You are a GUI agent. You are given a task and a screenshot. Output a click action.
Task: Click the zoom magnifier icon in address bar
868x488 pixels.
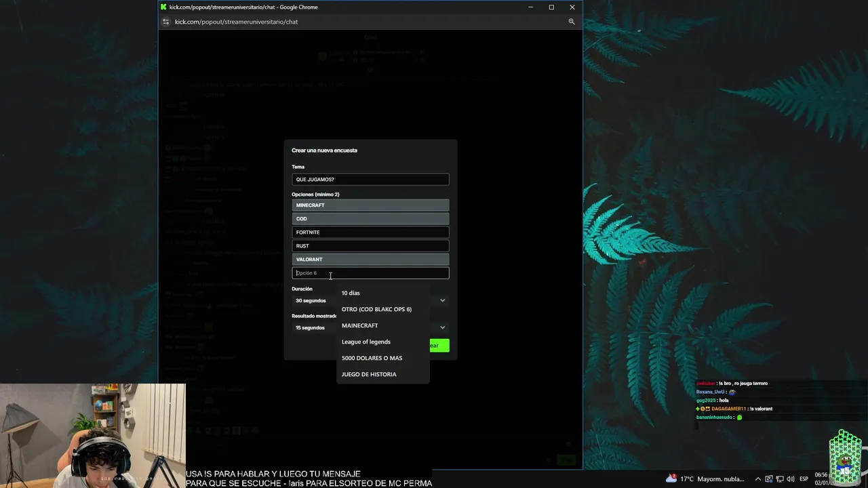click(x=572, y=22)
